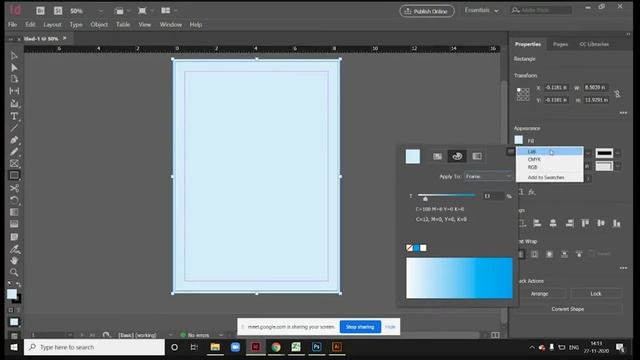Screen dimensions: 640x360
Task: Open Adobe Stock icon in application bar
Action: click(x=58, y=11)
